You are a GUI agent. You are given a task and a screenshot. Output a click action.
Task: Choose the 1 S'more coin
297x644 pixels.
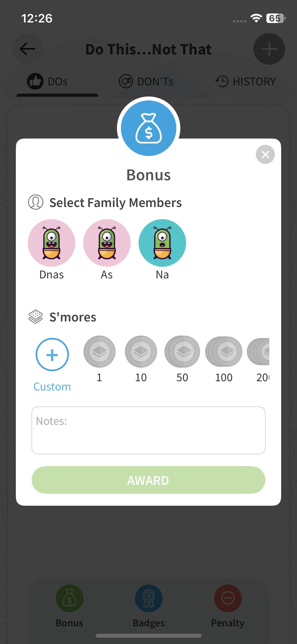tap(100, 352)
